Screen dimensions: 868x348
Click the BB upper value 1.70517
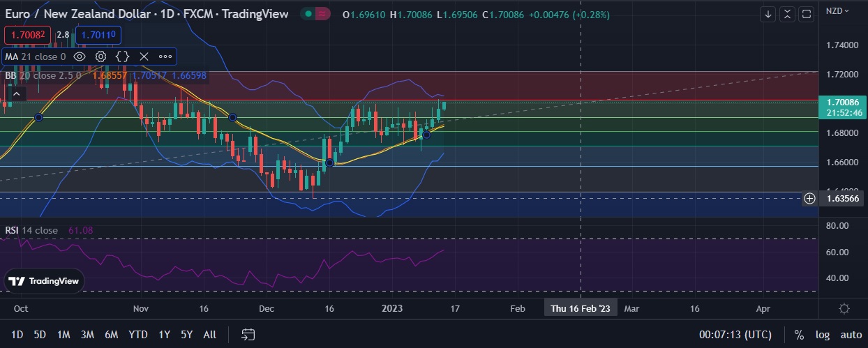(148, 75)
